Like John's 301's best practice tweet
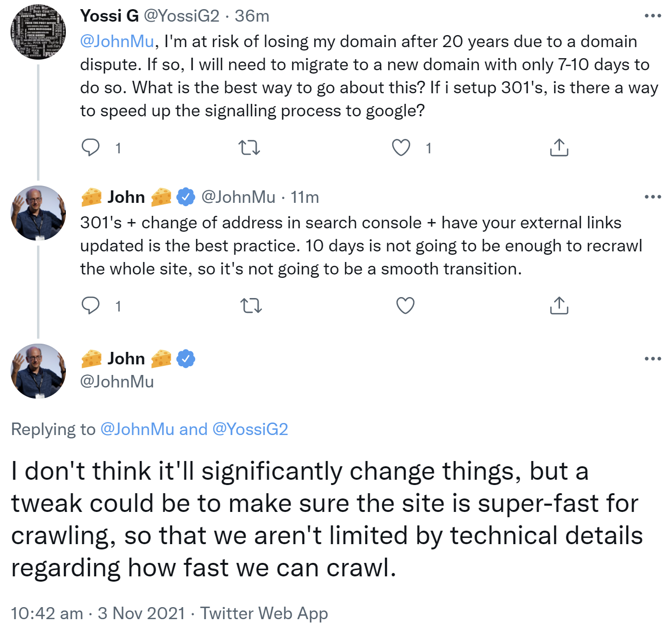This screenshot has height=635, width=672. tap(405, 306)
